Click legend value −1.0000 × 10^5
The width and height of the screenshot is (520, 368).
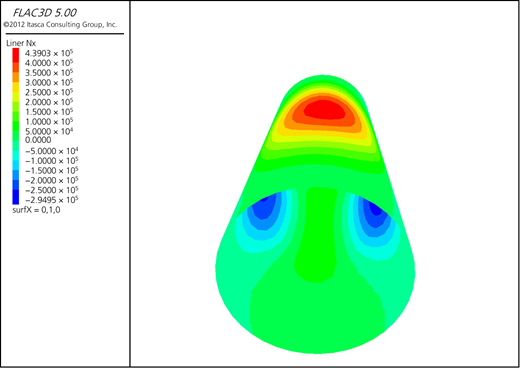click(52, 161)
